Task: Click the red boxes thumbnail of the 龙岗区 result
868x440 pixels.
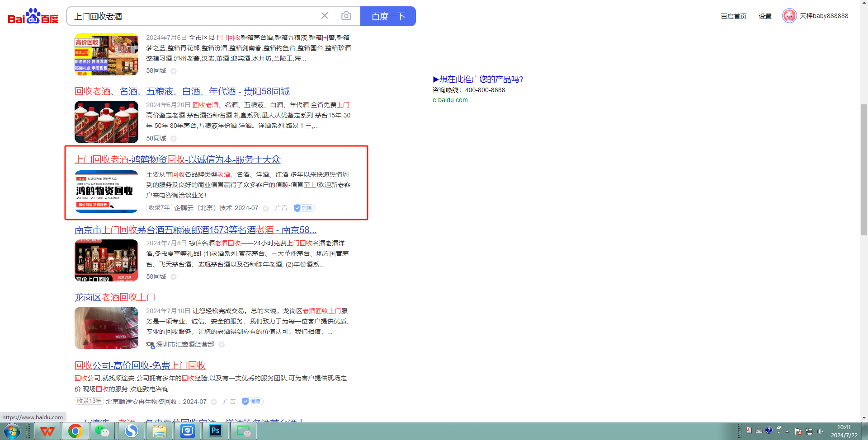Action: coord(107,328)
